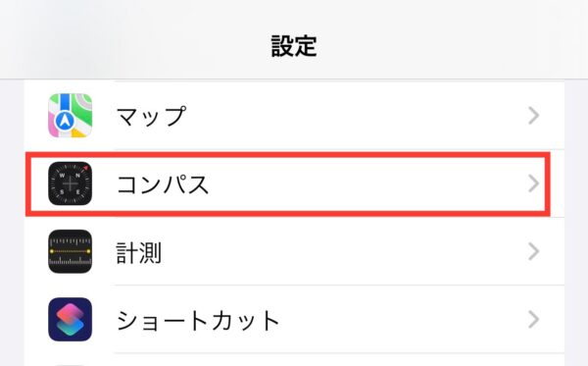
Task: Expand the ショートカット row chevron
Action: tap(534, 320)
